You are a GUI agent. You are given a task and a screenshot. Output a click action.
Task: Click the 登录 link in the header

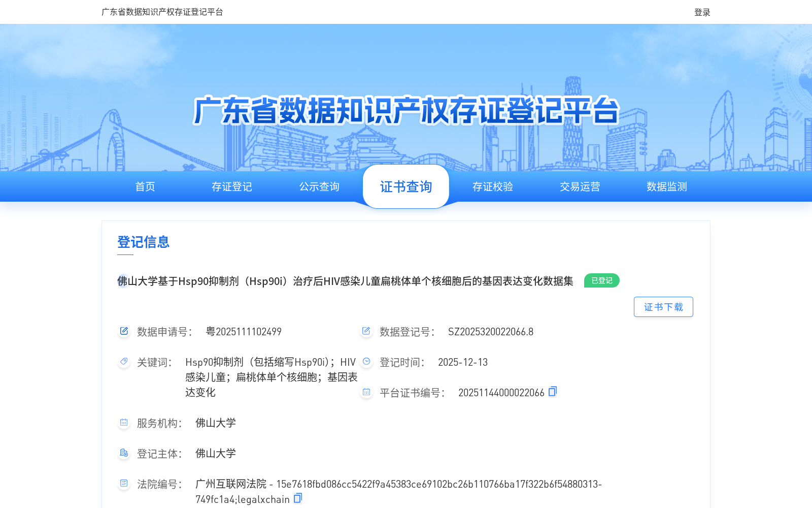[x=702, y=12]
